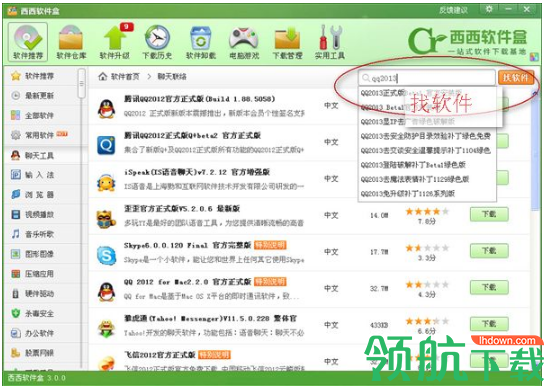Click the QQ 2012 for Mac icon
This screenshot has height=388, width=544.
coord(106,292)
